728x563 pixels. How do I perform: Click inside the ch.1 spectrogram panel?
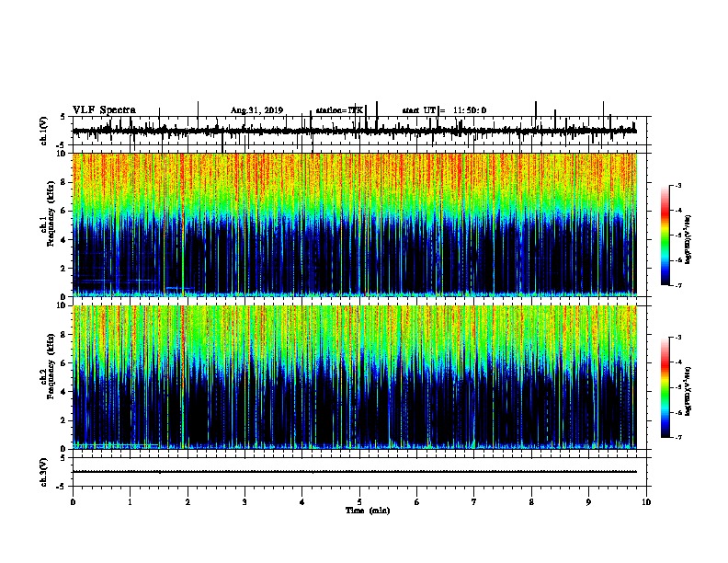tap(355, 224)
